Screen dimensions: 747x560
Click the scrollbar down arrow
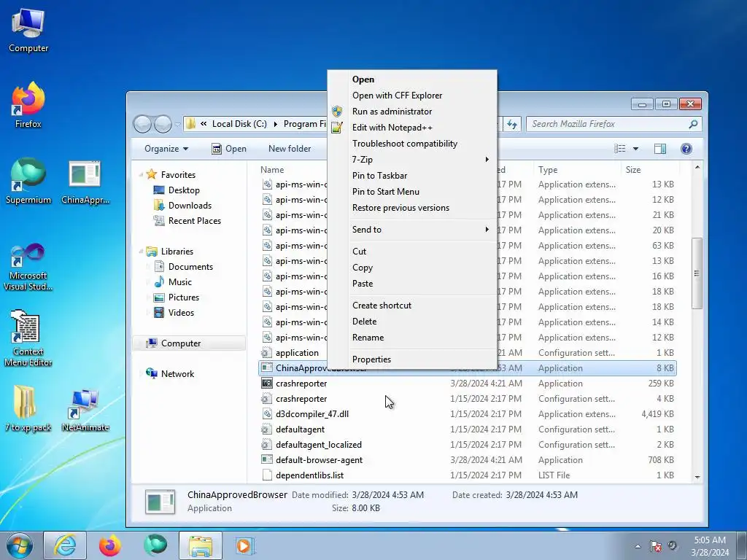697,477
